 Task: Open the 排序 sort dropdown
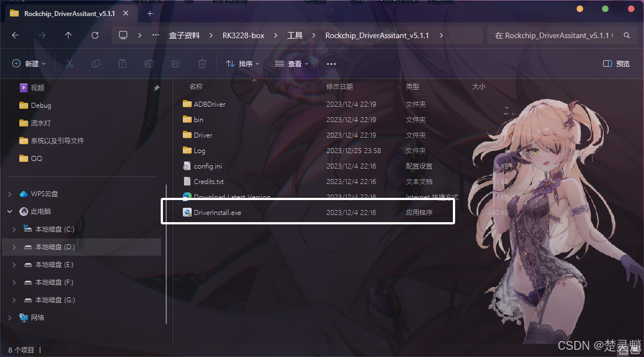(x=242, y=64)
